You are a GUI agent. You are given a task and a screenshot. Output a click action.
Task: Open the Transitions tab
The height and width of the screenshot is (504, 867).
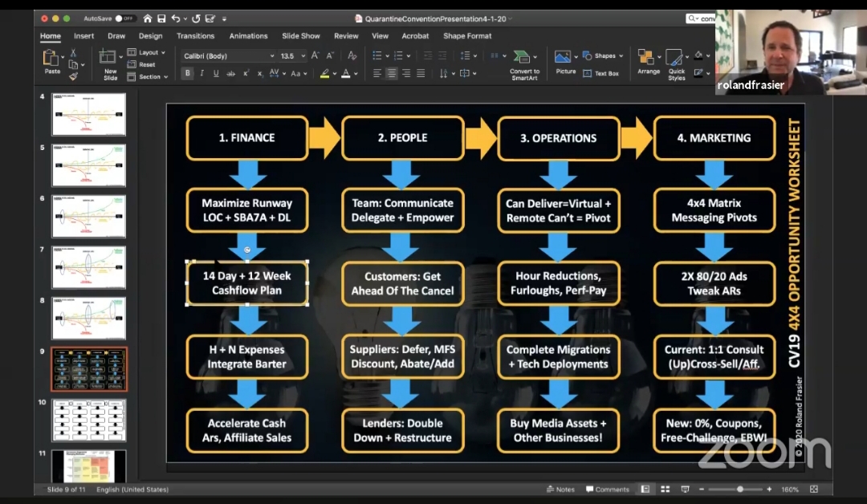195,36
